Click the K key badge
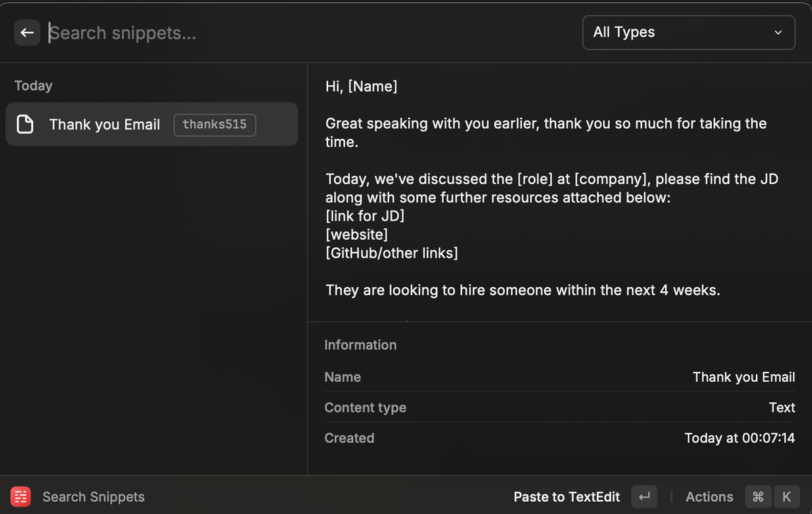Viewport: 812px width, 514px height. 786,496
